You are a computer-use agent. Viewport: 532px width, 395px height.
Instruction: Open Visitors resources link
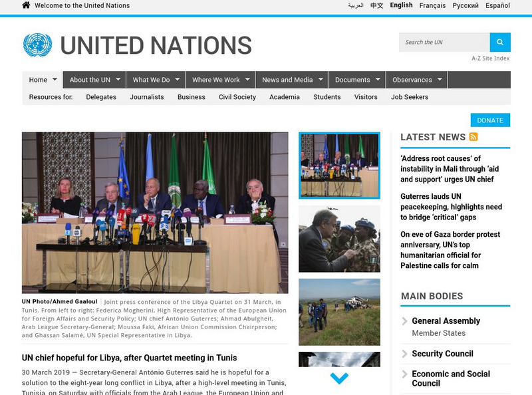[366, 97]
